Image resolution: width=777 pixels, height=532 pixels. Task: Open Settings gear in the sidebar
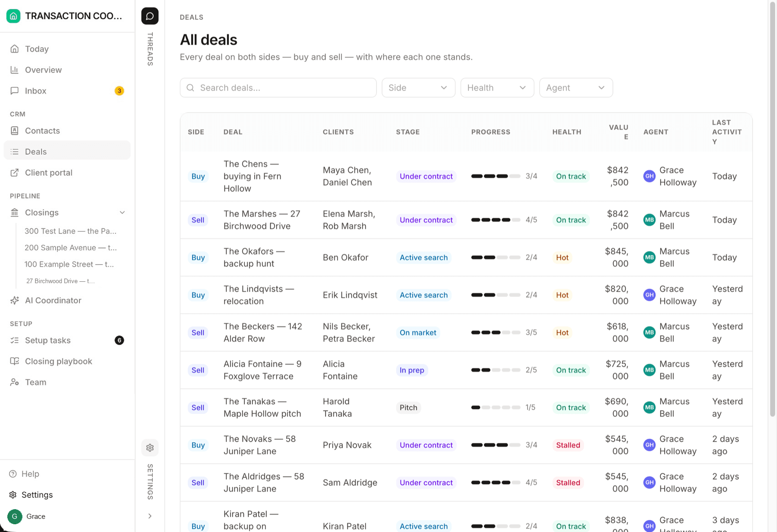[x=13, y=495]
